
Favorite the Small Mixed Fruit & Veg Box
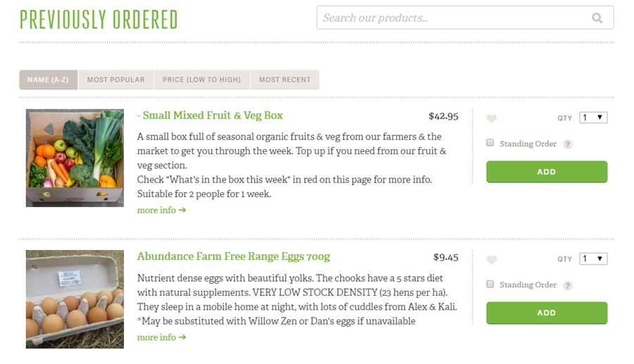[492, 119]
